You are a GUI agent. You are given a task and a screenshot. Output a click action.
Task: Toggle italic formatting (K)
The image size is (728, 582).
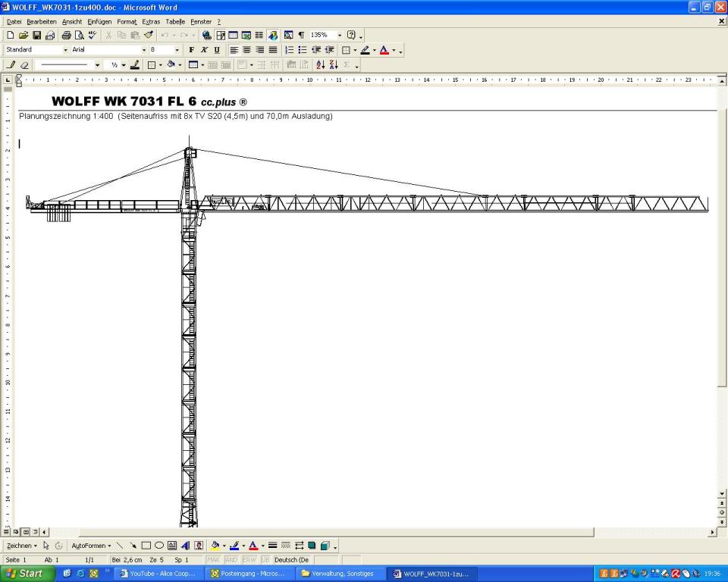(x=204, y=50)
